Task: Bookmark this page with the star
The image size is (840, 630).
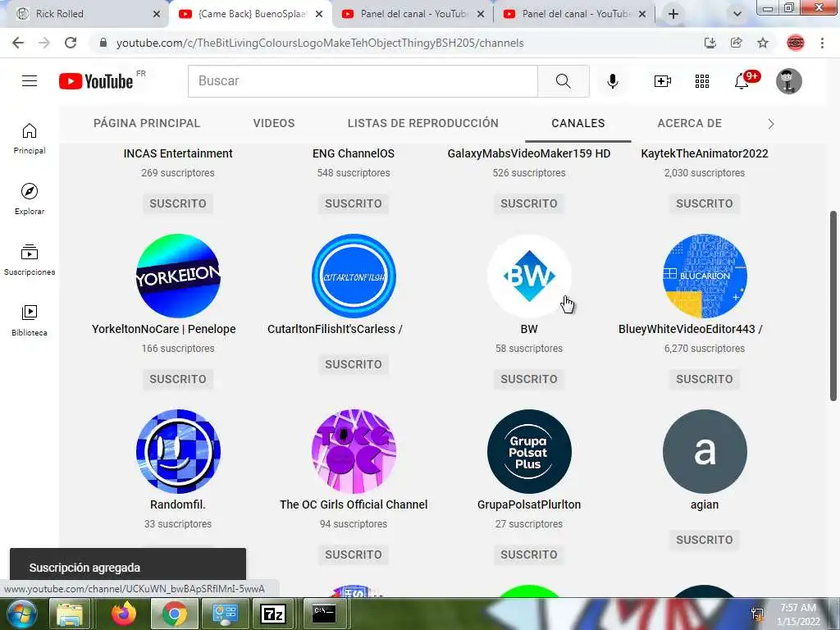Action: 763,43
